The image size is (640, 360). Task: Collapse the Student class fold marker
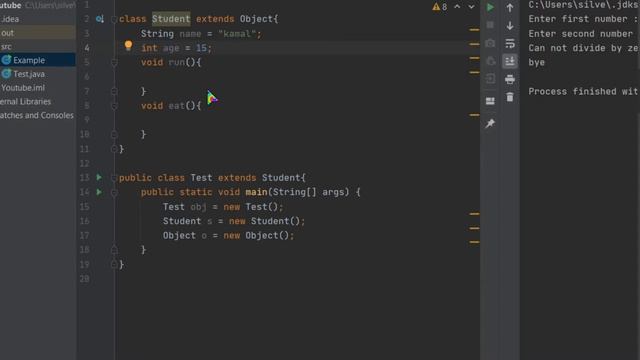114,19
